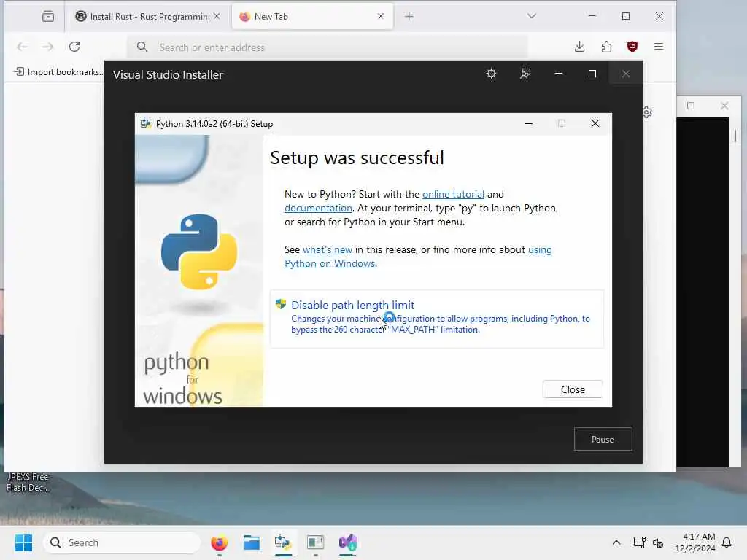Open File Explorer from the taskbar
Viewport: 747px width, 560px height.
[251, 542]
